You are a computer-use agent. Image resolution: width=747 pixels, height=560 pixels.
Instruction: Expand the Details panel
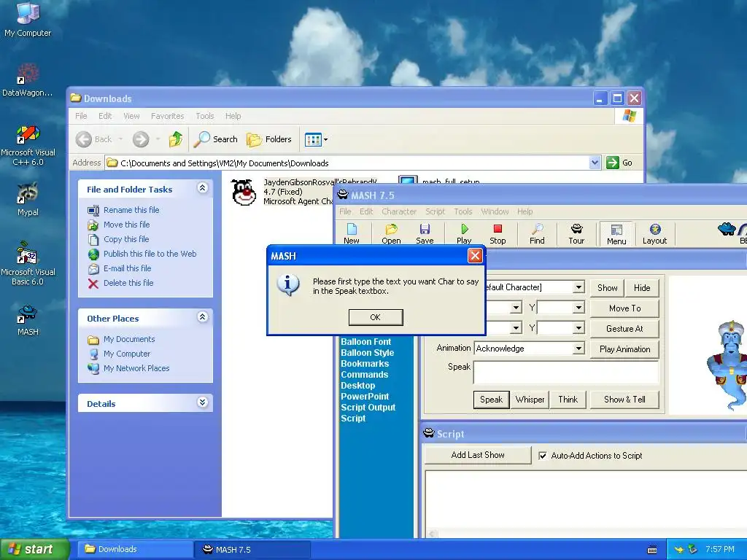(203, 402)
